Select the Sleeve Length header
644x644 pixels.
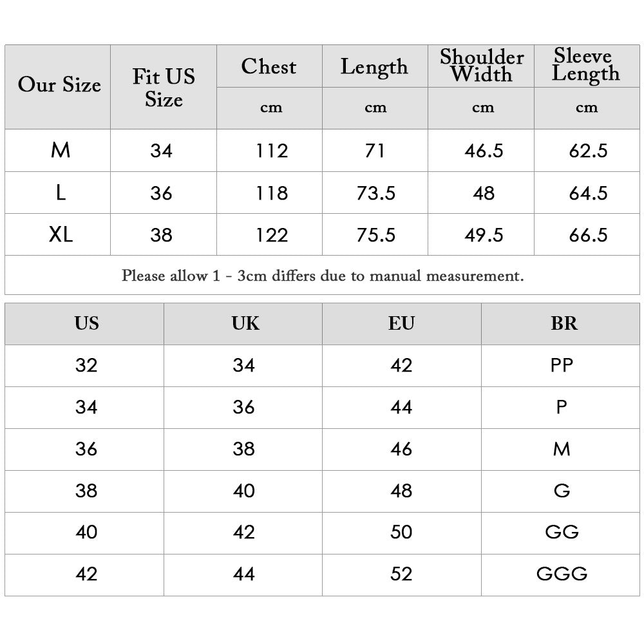coord(586,66)
